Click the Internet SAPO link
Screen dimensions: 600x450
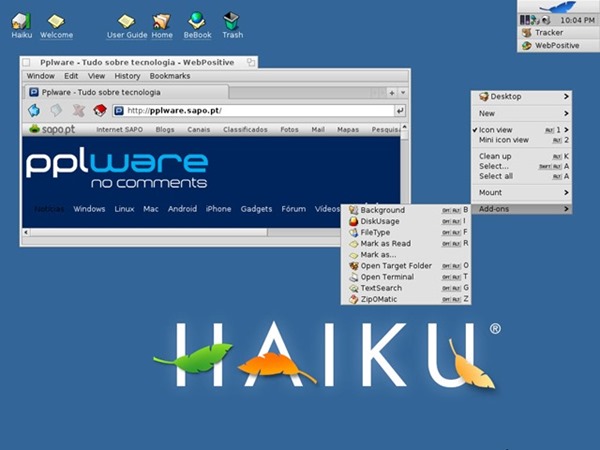coord(119,130)
